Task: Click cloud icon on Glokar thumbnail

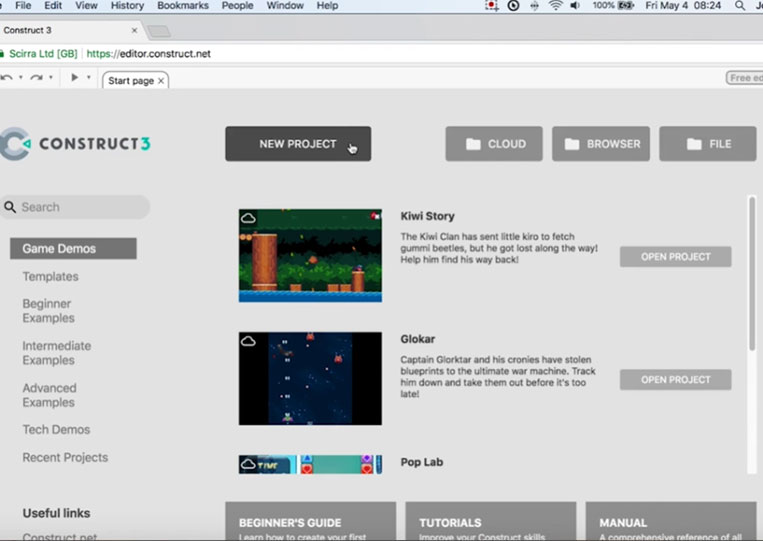Action: coord(248,341)
